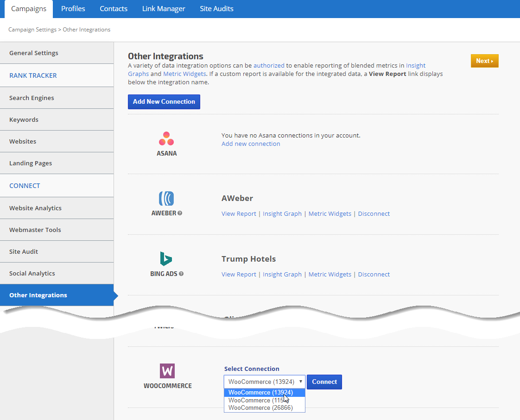Click the help icon beside AWEBER label
Image resolution: width=520 pixels, height=420 pixels.
(x=180, y=213)
